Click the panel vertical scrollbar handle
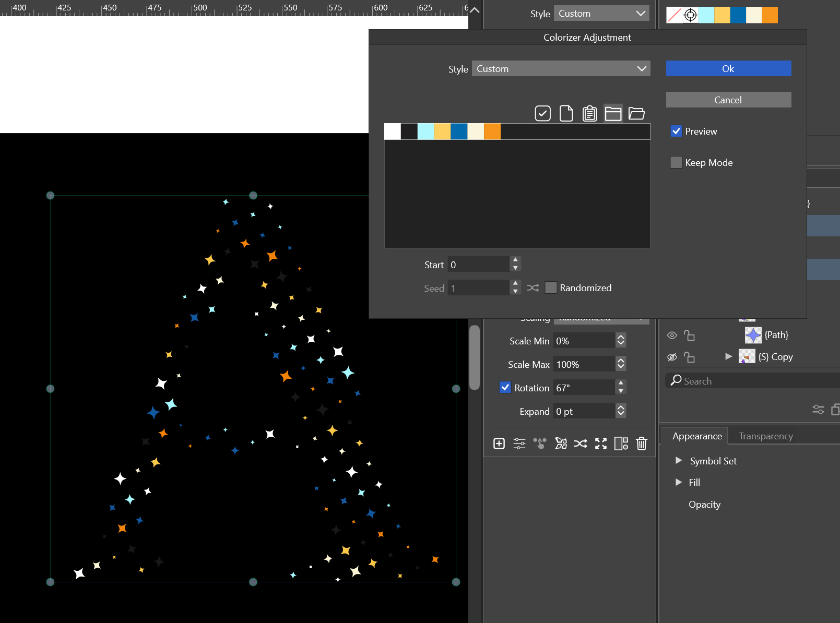The image size is (840, 623). tap(475, 358)
